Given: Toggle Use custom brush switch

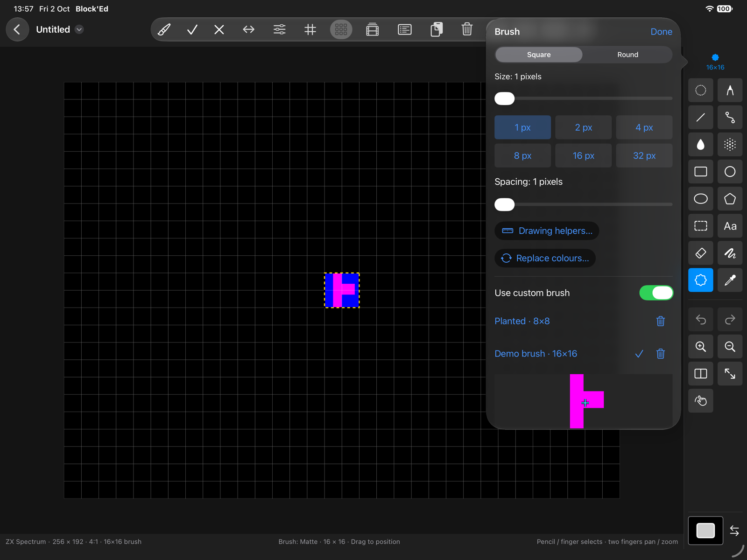Looking at the screenshot, I should pyautogui.click(x=656, y=293).
